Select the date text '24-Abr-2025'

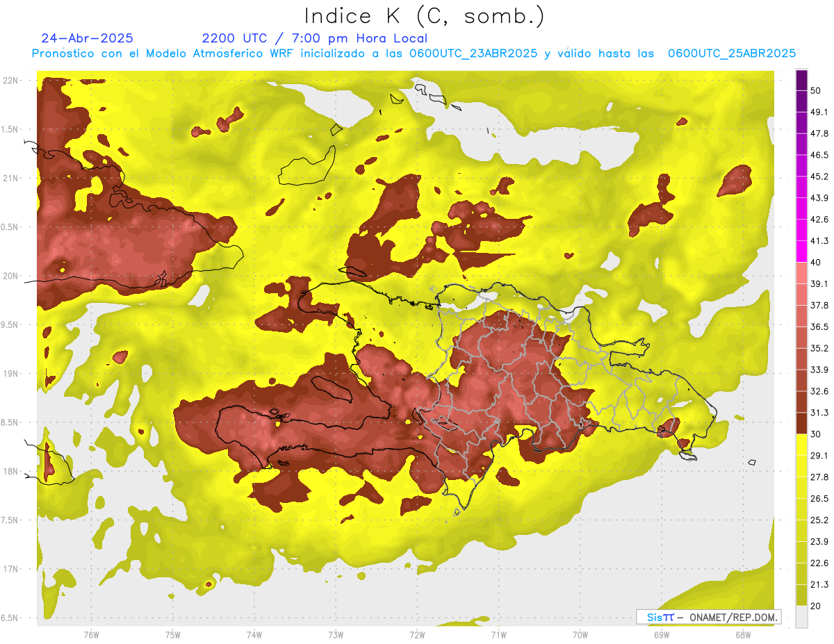pos(88,38)
